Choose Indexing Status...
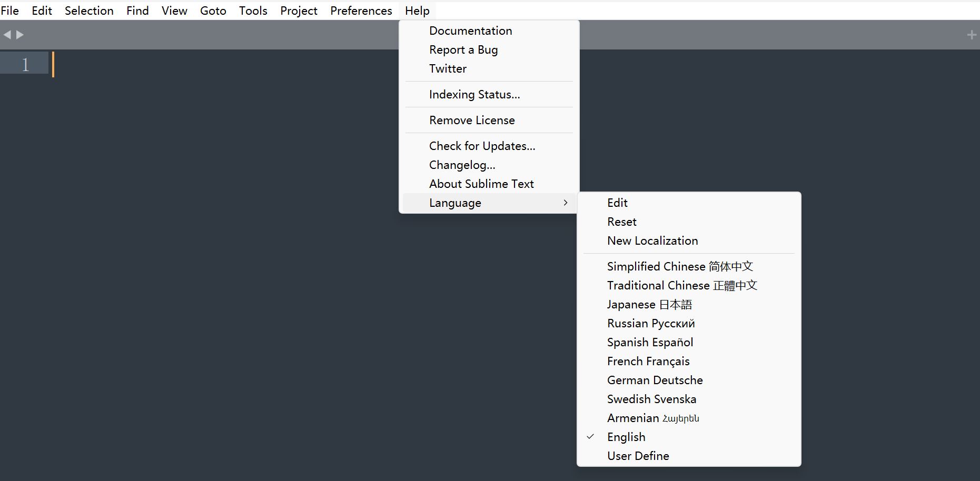This screenshot has width=980, height=481. (489, 94)
